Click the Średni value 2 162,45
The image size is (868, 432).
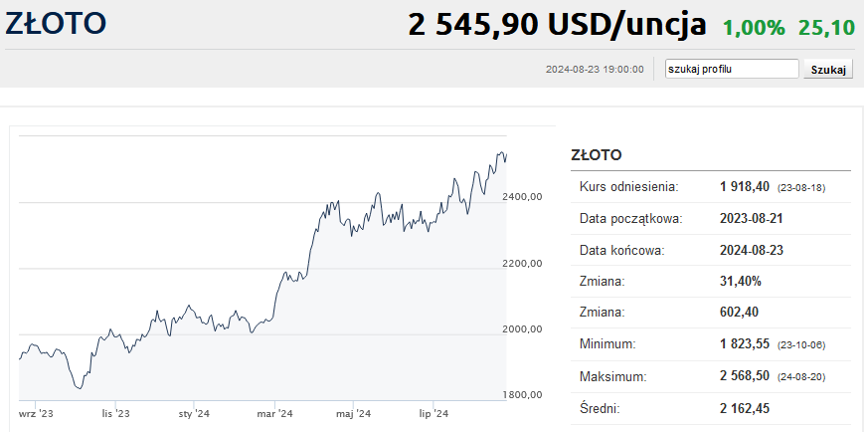(x=745, y=409)
